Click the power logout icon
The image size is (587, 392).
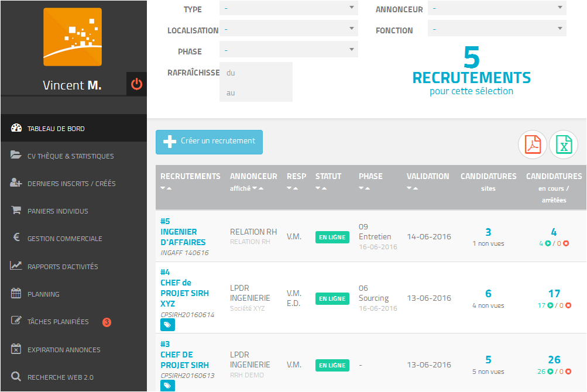(136, 84)
